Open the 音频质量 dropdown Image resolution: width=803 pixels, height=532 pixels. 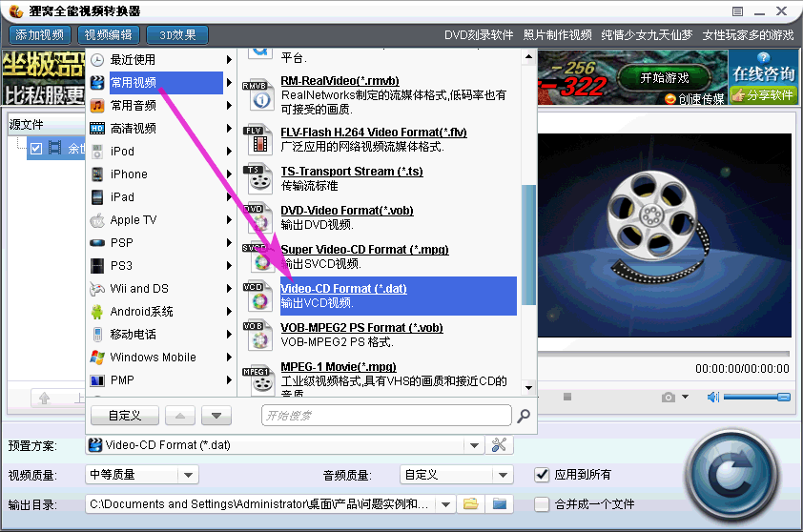click(x=503, y=475)
